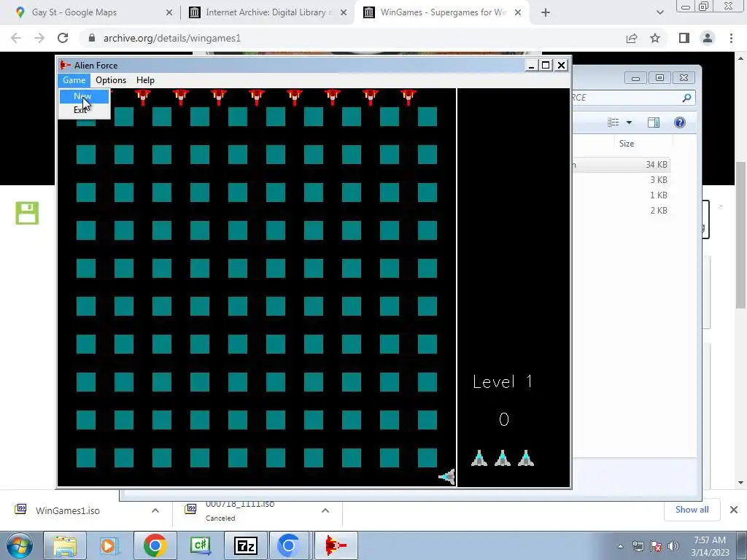Open Windows Explorer from the taskbar
Viewport: 747px width, 560px height.
pyautogui.click(x=65, y=545)
